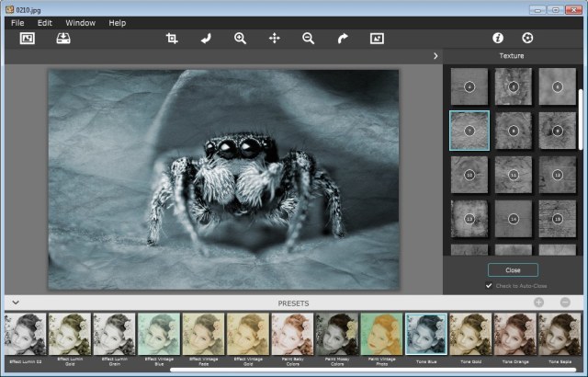Click the add preset plus button
This screenshot has width=588, height=377.
click(x=538, y=303)
